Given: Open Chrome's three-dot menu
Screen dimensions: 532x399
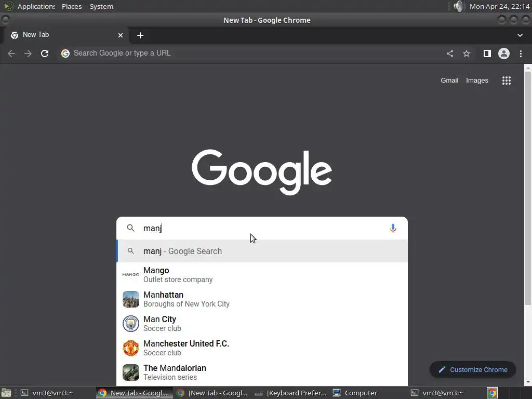Looking at the screenshot, I should pyautogui.click(x=521, y=54).
